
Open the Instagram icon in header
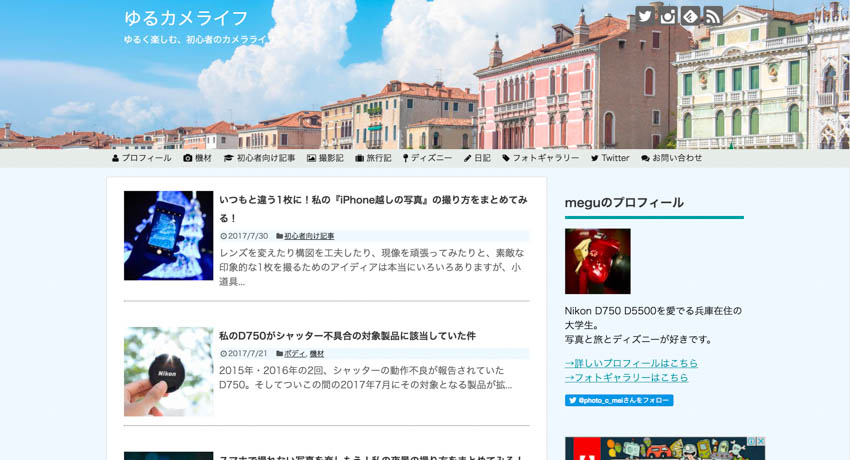coord(667,16)
